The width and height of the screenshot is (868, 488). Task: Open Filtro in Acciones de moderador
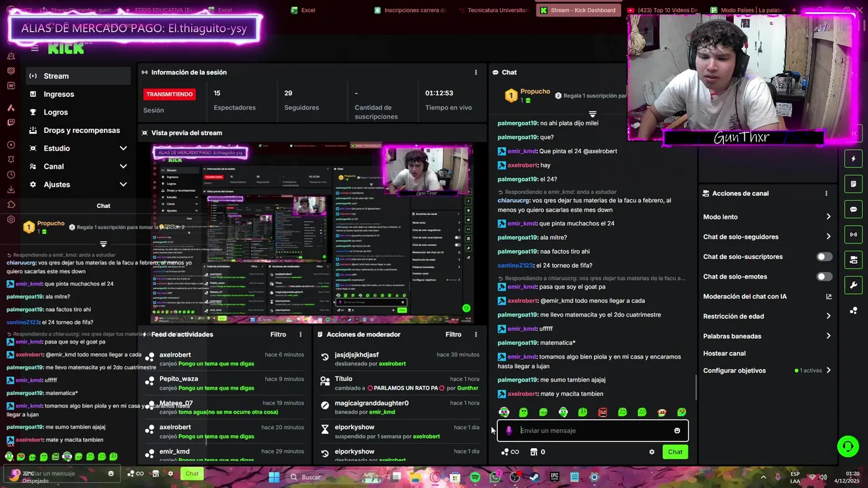[x=453, y=334]
